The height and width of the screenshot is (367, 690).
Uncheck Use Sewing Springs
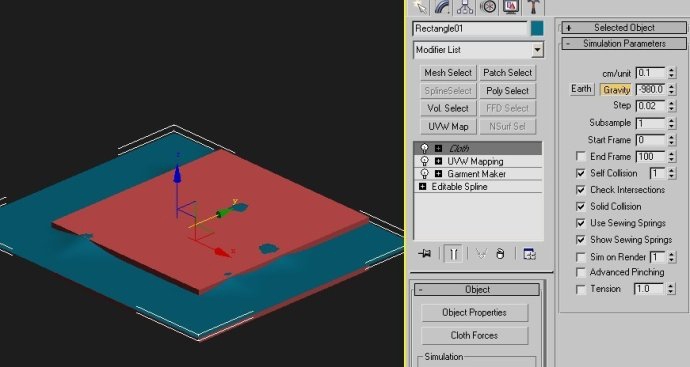click(581, 223)
